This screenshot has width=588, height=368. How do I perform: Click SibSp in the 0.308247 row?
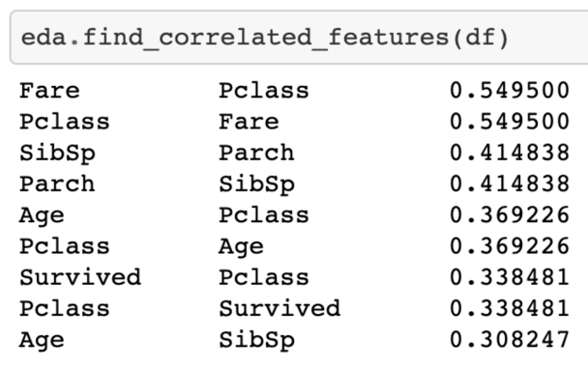257,340
